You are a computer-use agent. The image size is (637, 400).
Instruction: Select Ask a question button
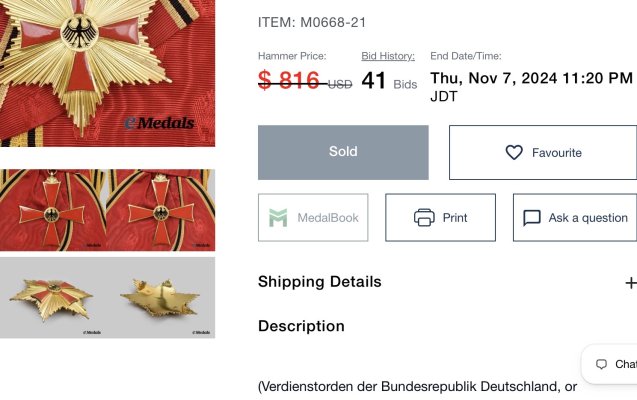click(x=575, y=218)
